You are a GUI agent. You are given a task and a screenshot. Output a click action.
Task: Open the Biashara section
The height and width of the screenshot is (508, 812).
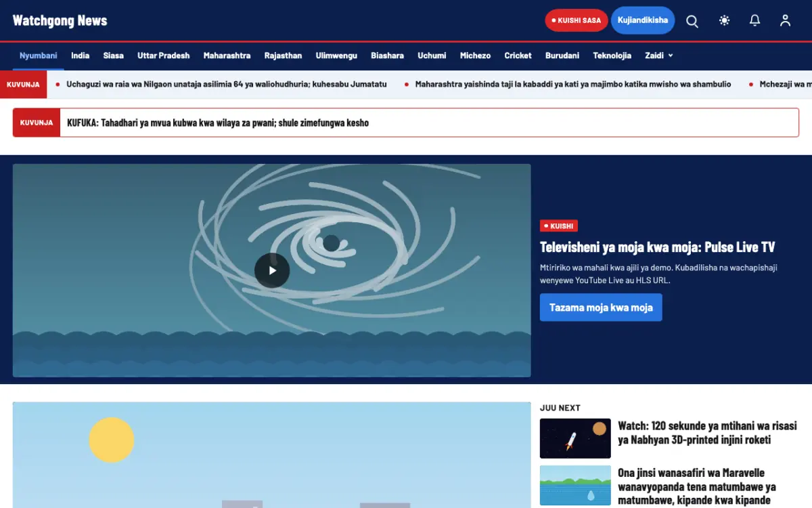388,56
